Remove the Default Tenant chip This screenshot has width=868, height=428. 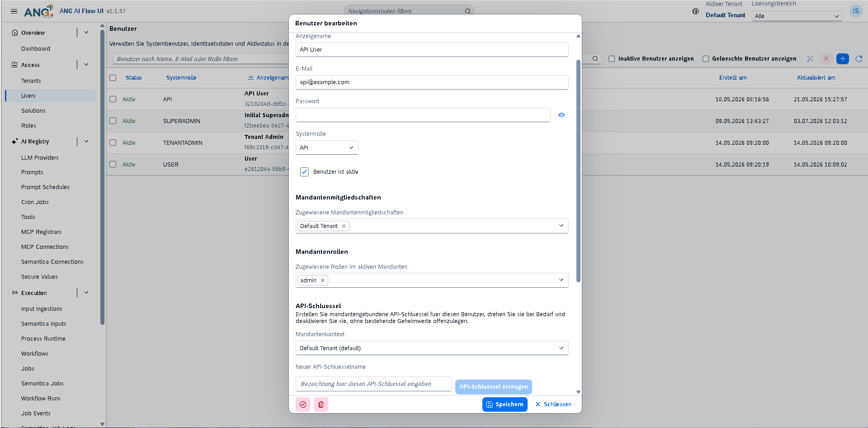pos(344,226)
